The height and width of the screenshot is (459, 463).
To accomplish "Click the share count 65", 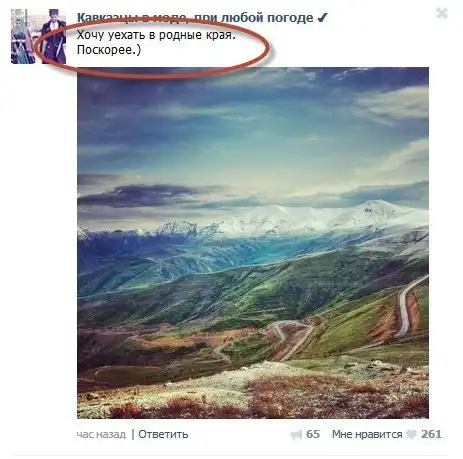I will point(313,434).
